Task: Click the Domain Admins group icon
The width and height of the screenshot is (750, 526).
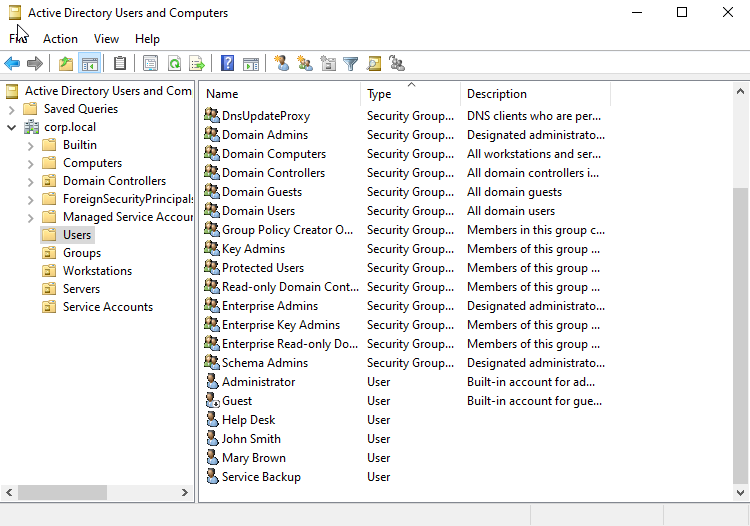Action: click(x=212, y=134)
